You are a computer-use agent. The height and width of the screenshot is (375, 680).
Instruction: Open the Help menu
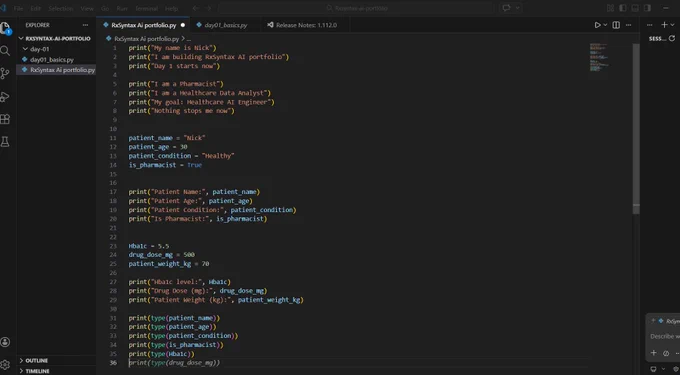click(x=171, y=8)
